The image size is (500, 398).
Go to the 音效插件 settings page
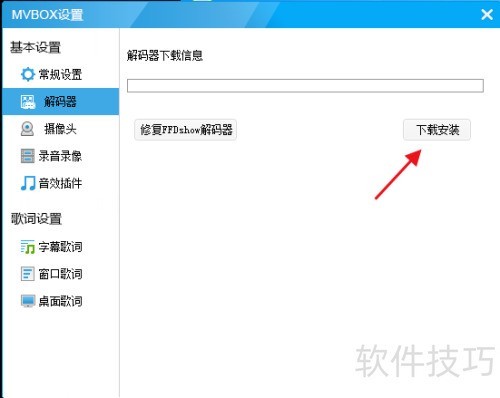tap(61, 183)
